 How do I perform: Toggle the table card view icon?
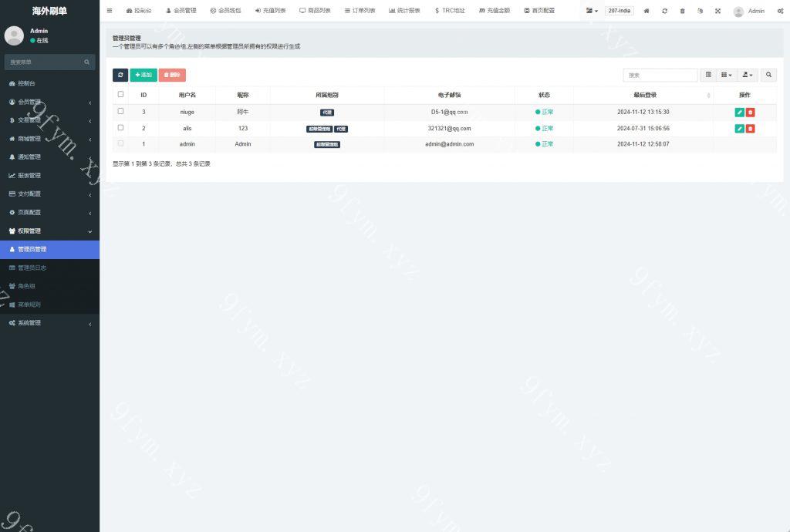click(708, 75)
